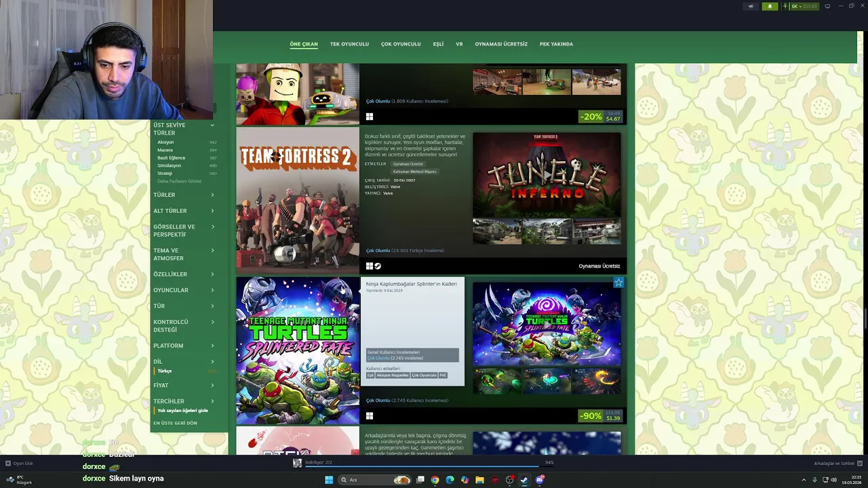Open Task View in taskbar
The image size is (868, 488).
click(420, 480)
